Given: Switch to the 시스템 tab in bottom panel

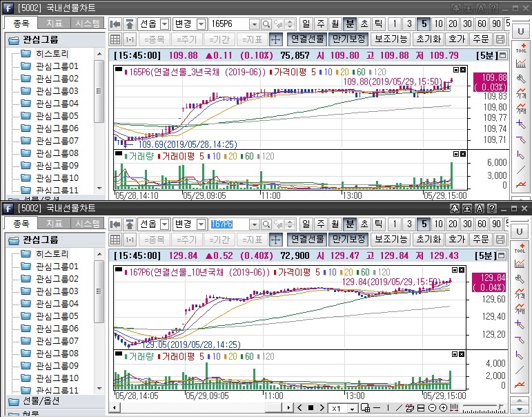Looking at the screenshot, I should (x=87, y=223).
